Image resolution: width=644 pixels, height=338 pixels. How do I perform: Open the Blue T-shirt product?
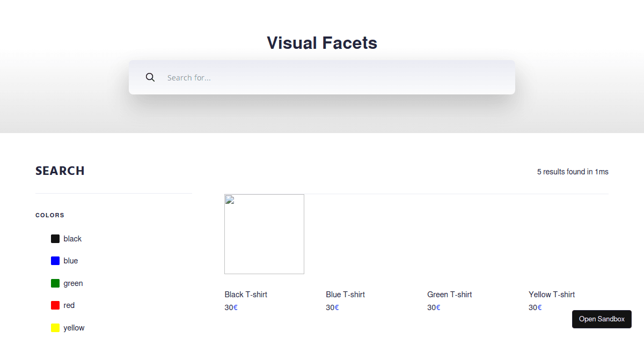point(345,294)
